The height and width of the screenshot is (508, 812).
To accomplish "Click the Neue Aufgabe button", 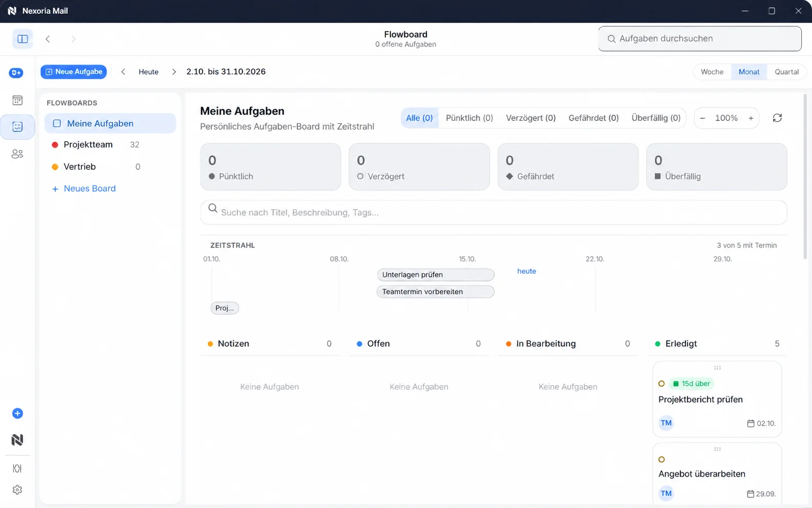I will click(x=74, y=72).
